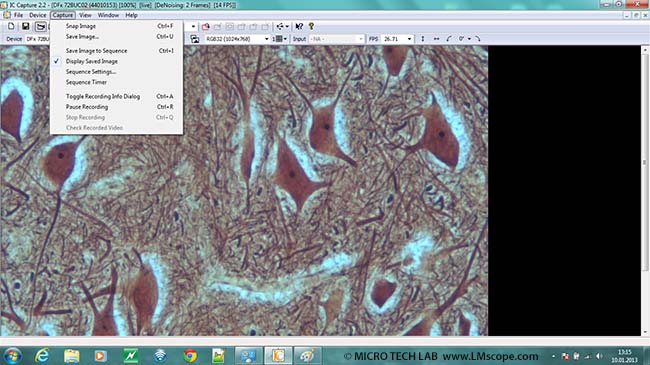Open Windows Explorer folder from taskbar
This screenshot has height=365, width=650.
72,355
